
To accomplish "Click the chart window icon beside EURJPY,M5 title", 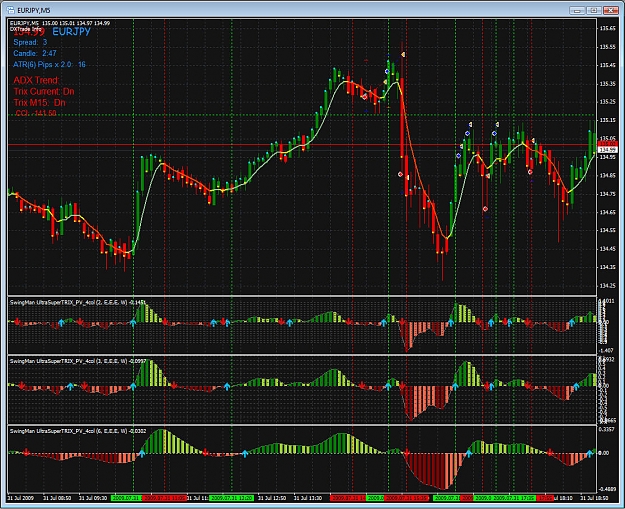I will (11, 10).
